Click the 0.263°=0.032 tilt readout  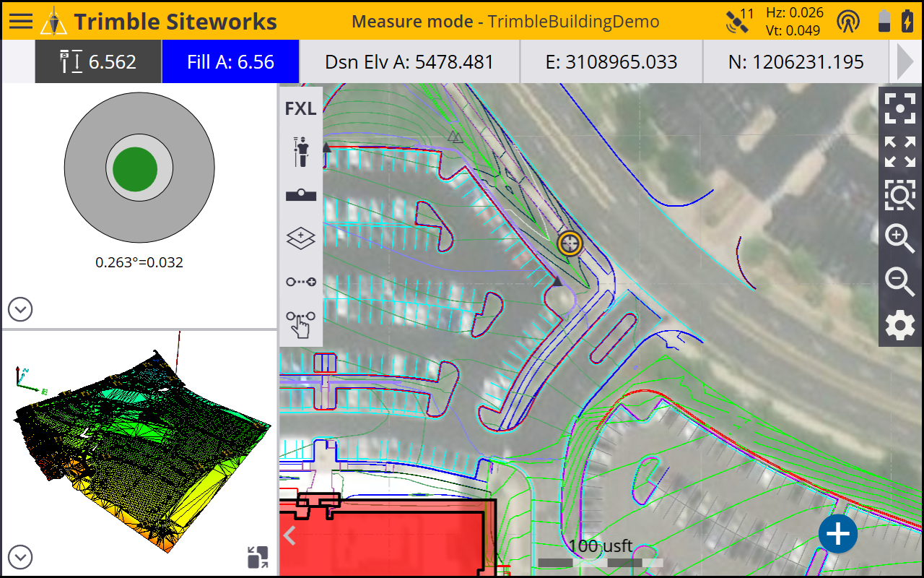point(139,262)
